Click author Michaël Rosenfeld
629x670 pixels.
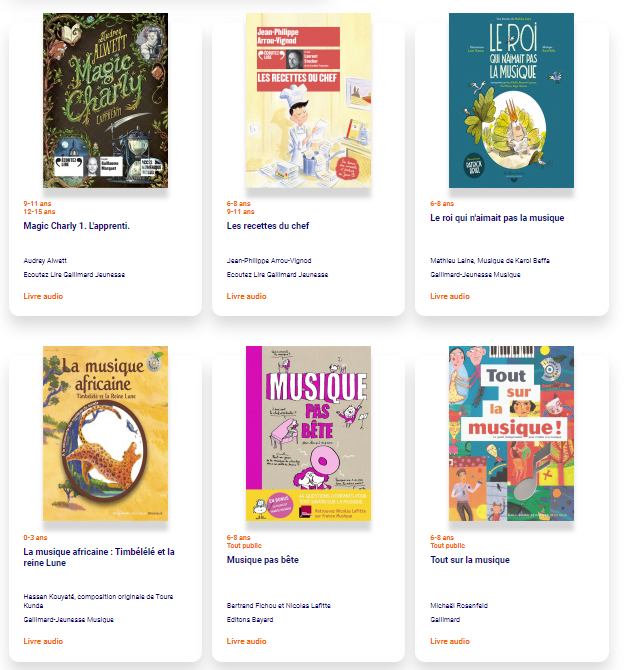(x=459, y=605)
